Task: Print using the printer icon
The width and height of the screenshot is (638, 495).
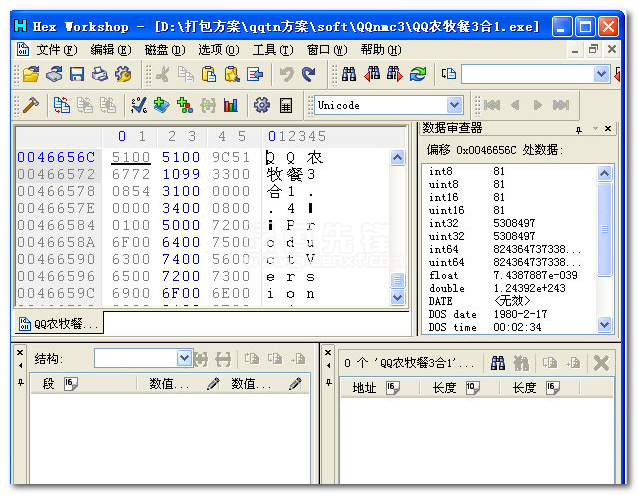Action: pyautogui.click(x=99, y=74)
